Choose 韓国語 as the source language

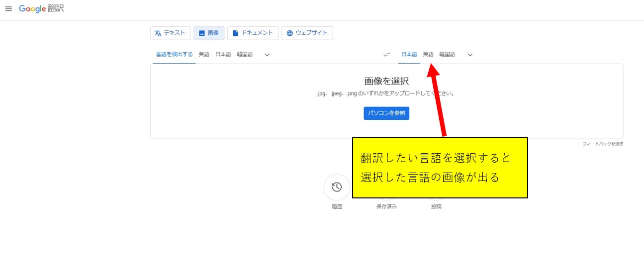[x=245, y=55]
